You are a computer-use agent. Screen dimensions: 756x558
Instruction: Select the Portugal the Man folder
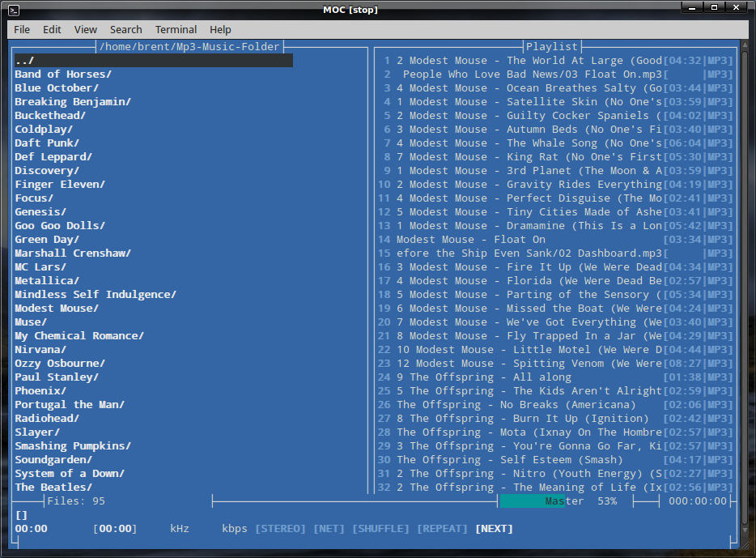[x=70, y=405]
